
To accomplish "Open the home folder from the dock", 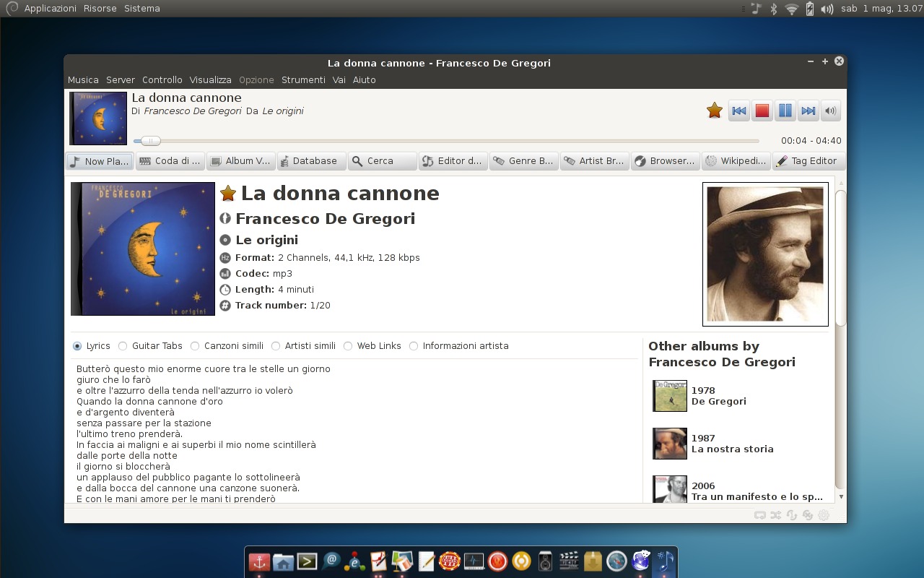I will pyautogui.click(x=283, y=561).
